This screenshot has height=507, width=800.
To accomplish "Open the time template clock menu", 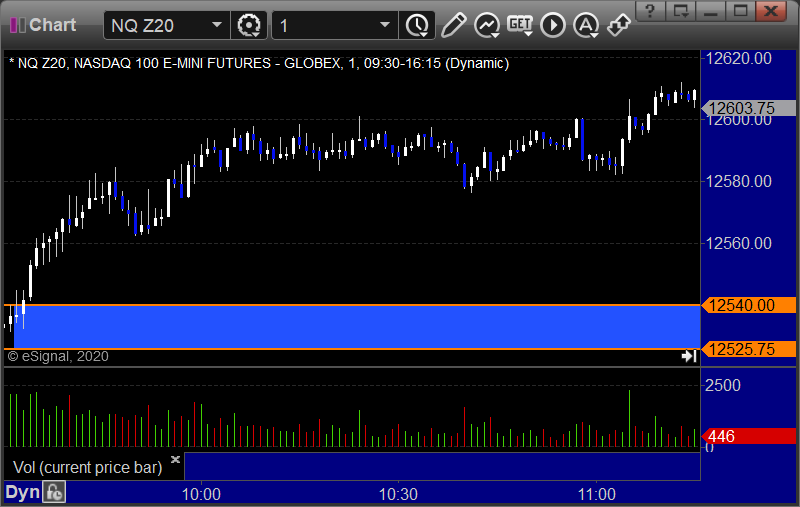I will click(x=417, y=25).
